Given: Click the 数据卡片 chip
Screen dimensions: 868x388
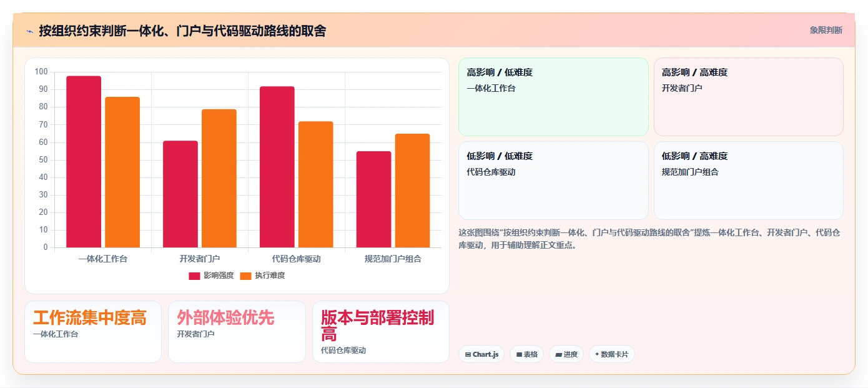Looking at the screenshot, I should point(612,354).
